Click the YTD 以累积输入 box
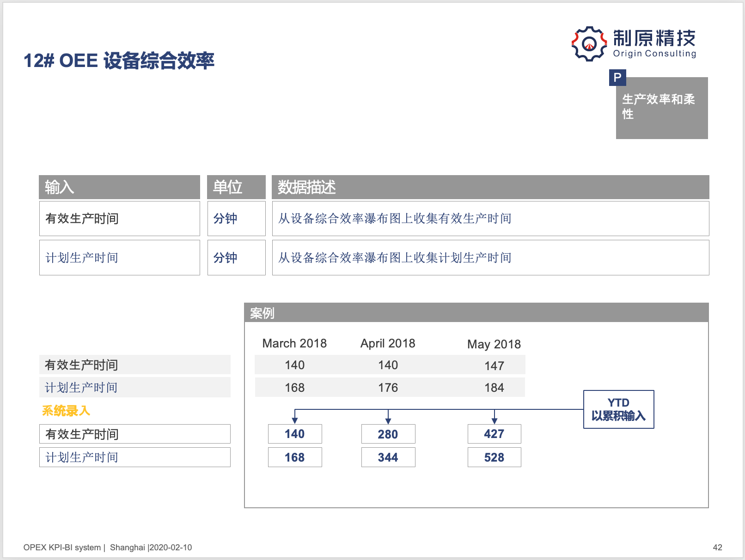This screenshot has width=745, height=560. (x=618, y=409)
